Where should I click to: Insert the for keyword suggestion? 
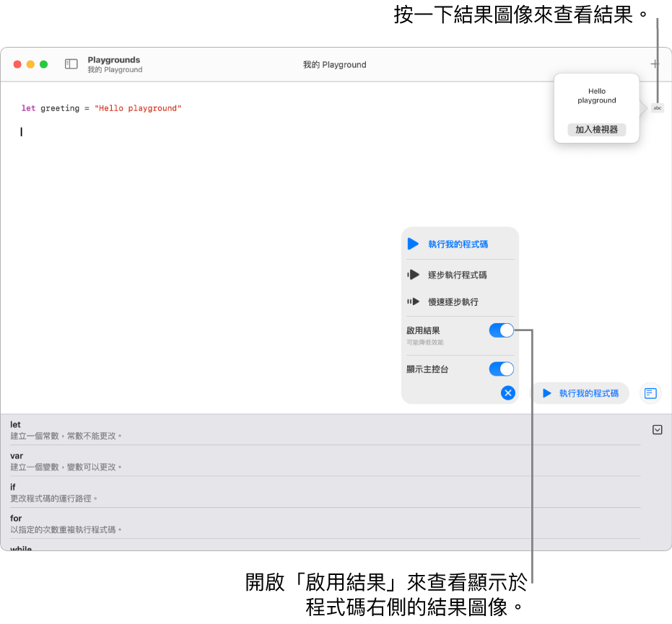click(x=325, y=524)
